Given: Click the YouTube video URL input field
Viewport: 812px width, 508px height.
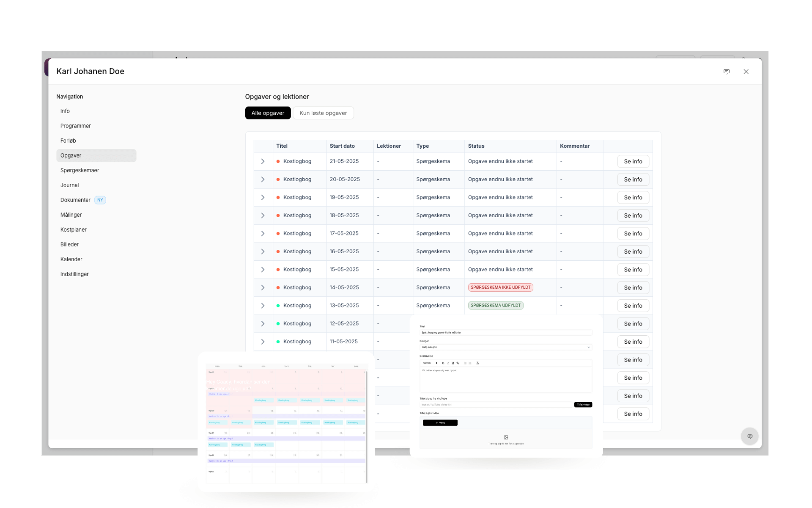Looking at the screenshot, I should tap(495, 405).
